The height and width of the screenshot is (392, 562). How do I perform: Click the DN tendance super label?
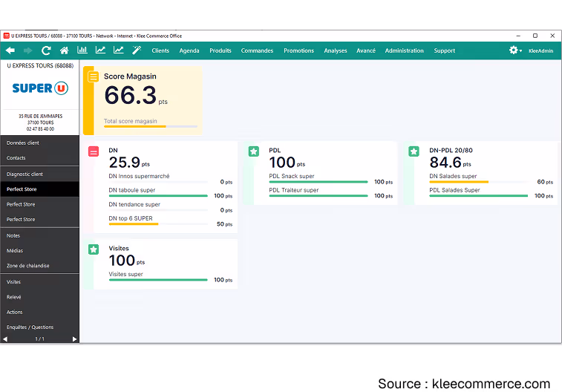coord(134,204)
